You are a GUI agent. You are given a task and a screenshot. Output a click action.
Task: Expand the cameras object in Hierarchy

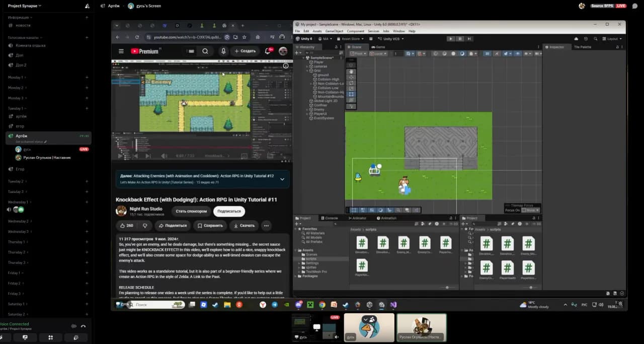(x=308, y=66)
